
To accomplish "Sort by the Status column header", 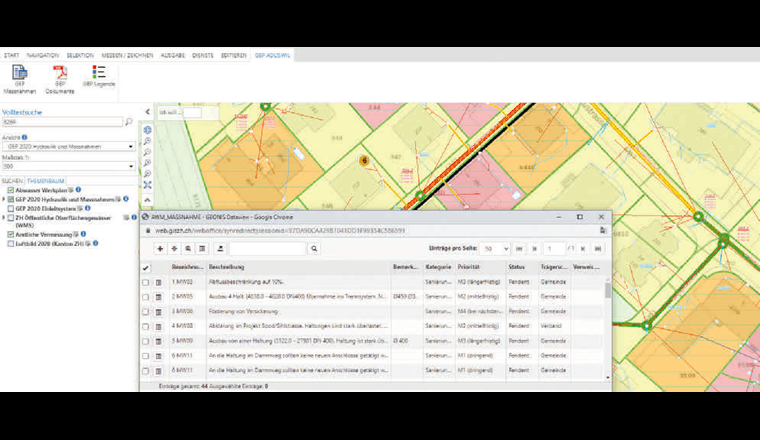I will pyautogui.click(x=516, y=267).
